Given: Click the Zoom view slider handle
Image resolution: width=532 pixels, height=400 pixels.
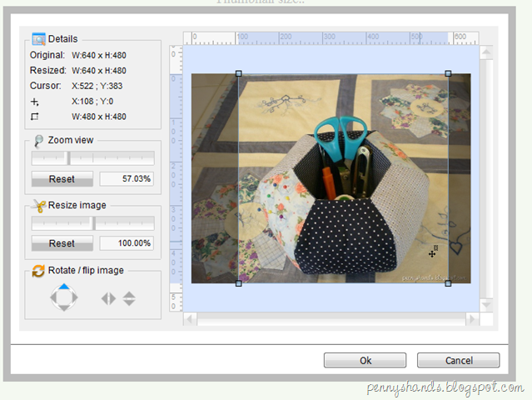Looking at the screenshot, I should tap(68, 158).
